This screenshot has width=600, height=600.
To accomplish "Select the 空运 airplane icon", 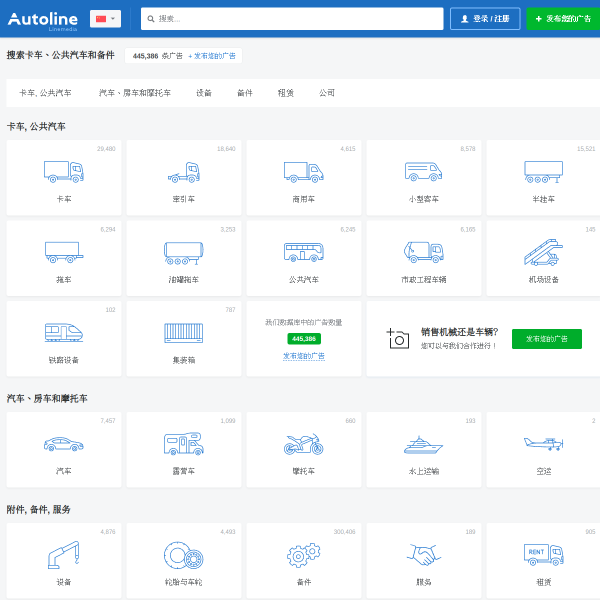I will [x=543, y=444].
